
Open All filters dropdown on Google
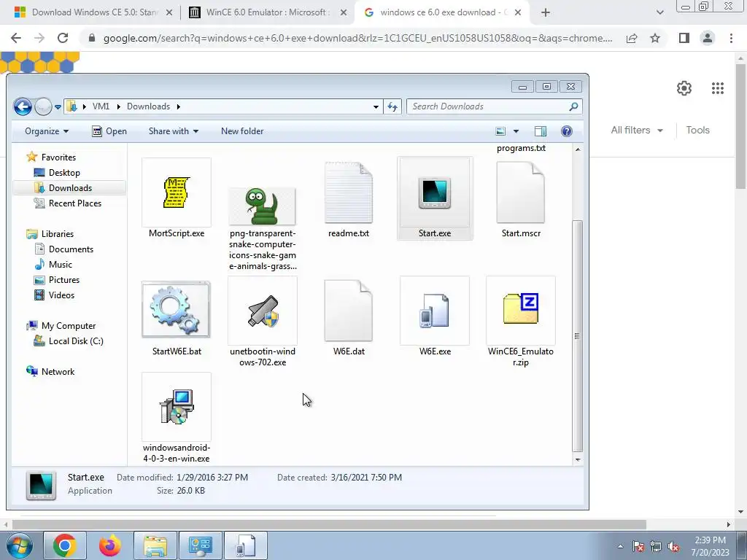(x=636, y=130)
